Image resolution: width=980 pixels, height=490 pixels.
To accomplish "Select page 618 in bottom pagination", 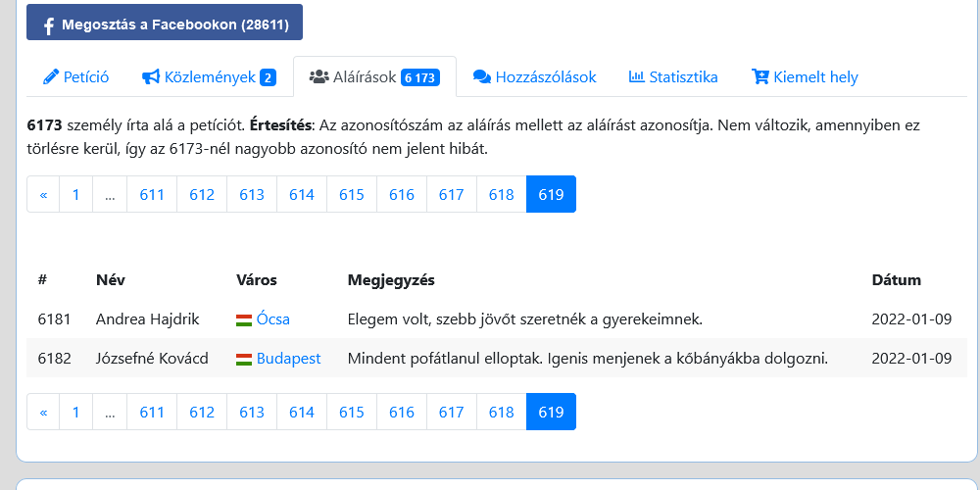I will click(x=501, y=412).
